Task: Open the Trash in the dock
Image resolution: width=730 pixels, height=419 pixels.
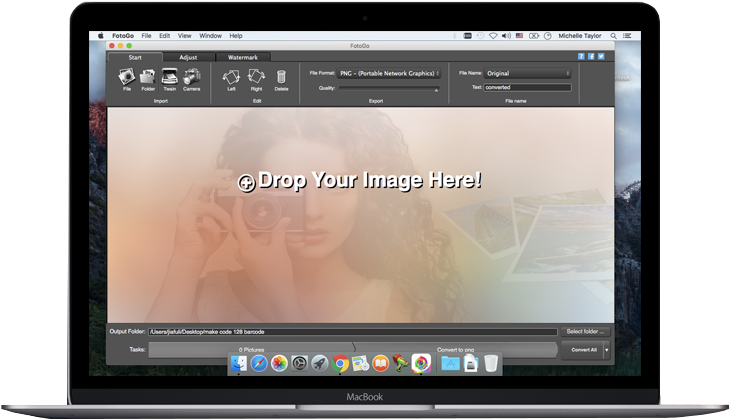Action: pos(491,363)
